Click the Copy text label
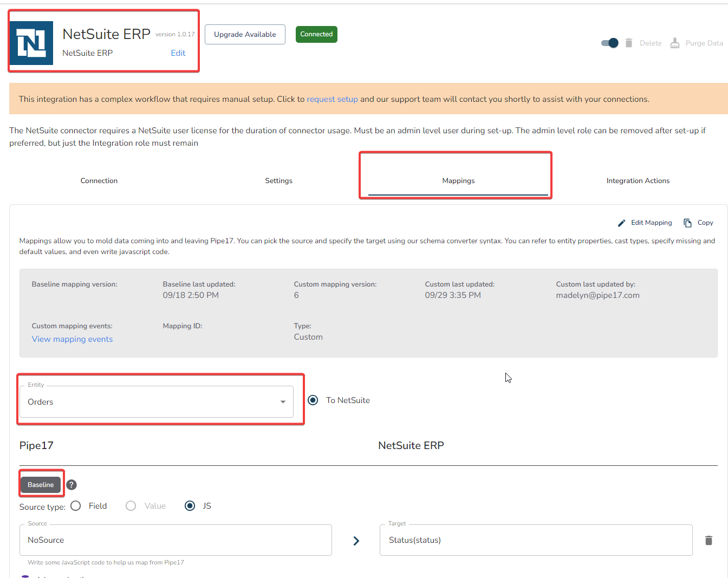 705,223
